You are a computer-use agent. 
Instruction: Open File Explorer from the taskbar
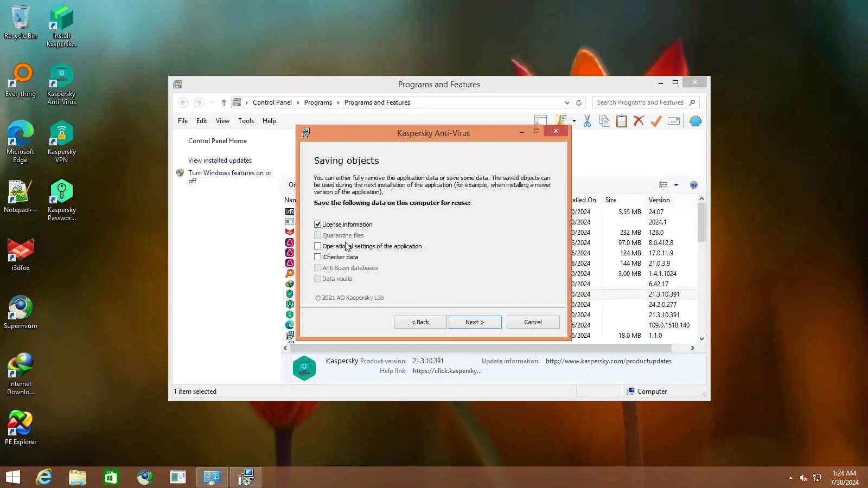pyautogui.click(x=78, y=477)
